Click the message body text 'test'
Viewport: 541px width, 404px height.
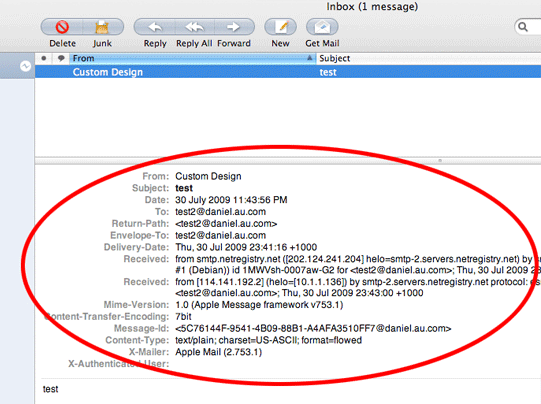(x=50, y=389)
